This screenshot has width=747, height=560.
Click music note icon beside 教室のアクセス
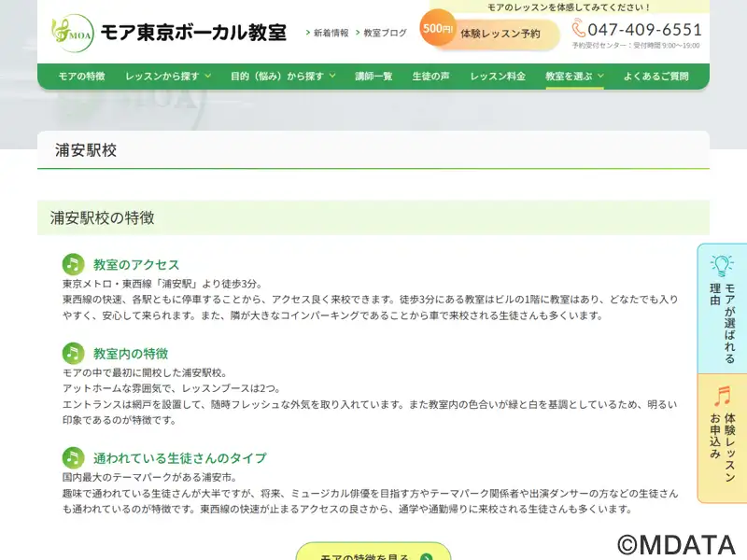point(73,264)
